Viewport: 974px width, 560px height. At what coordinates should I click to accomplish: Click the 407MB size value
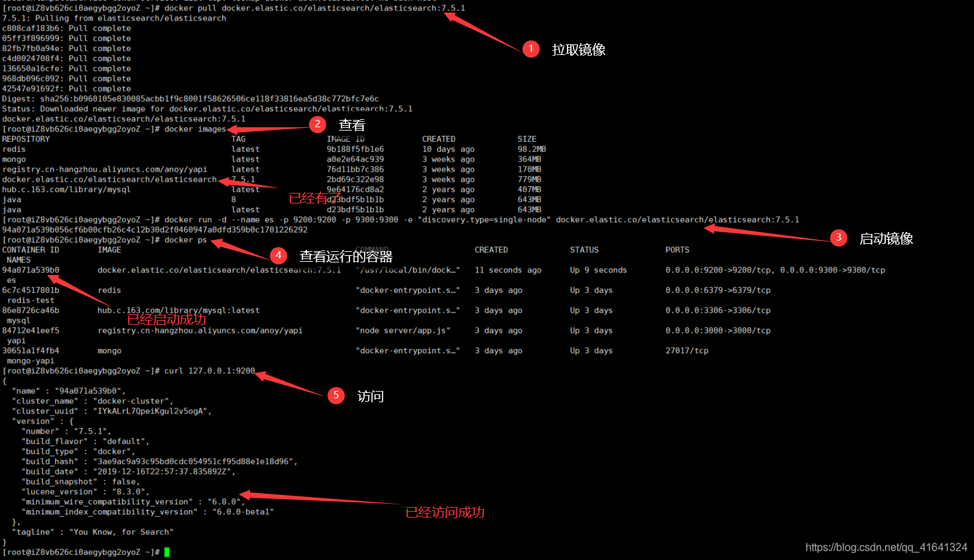[530, 190]
